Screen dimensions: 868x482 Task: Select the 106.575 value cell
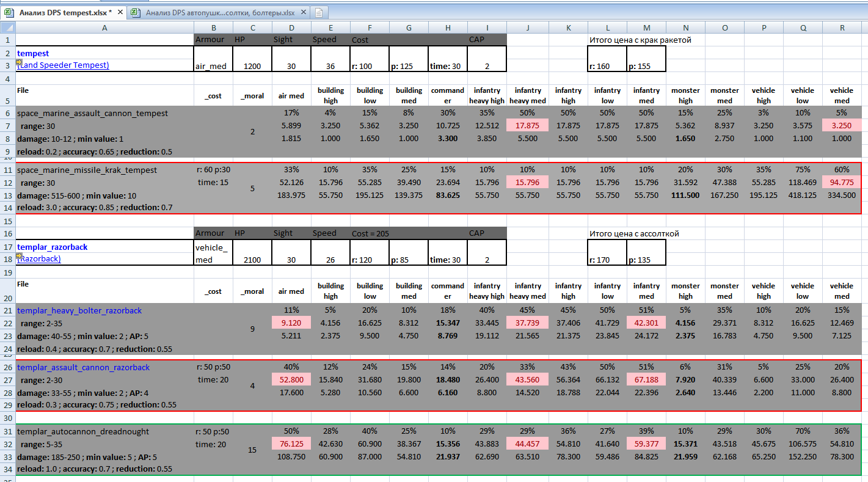pos(803,444)
